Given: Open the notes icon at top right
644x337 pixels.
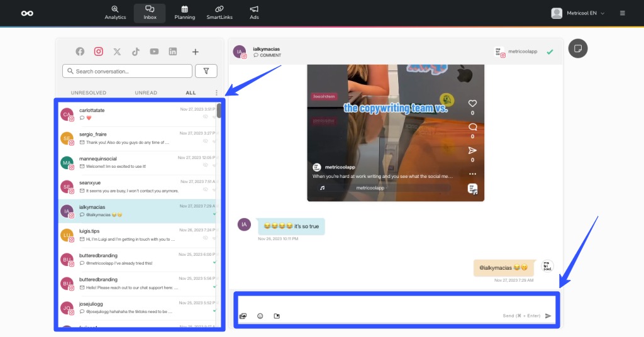Looking at the screenshot, I should pos(577,48).
